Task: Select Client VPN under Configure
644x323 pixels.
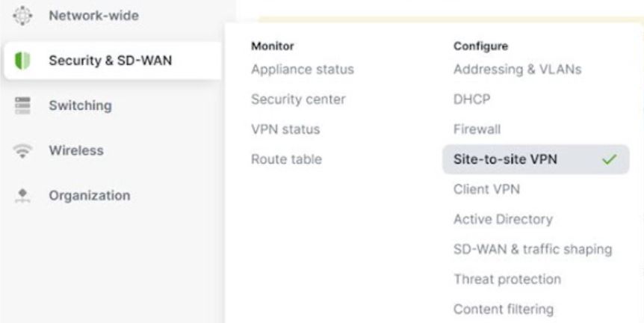Action: (486, 189)
